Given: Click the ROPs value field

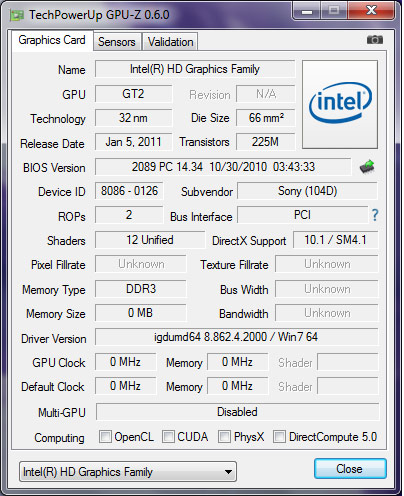Looking at the screenshot, I should tap(129, 215).
